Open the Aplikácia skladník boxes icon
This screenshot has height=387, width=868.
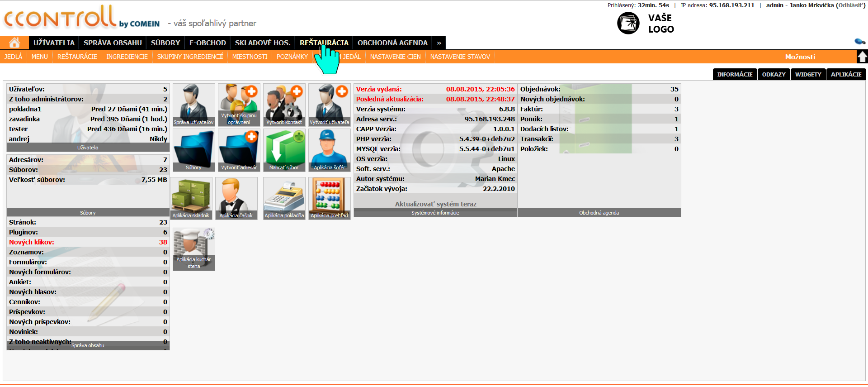coord(191,198)
